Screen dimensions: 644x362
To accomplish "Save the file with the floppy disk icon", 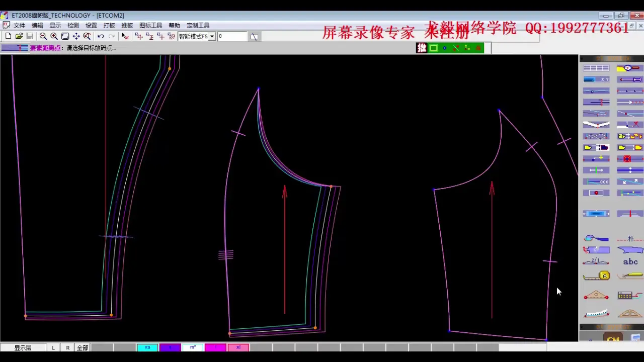I will click(30, 36).
